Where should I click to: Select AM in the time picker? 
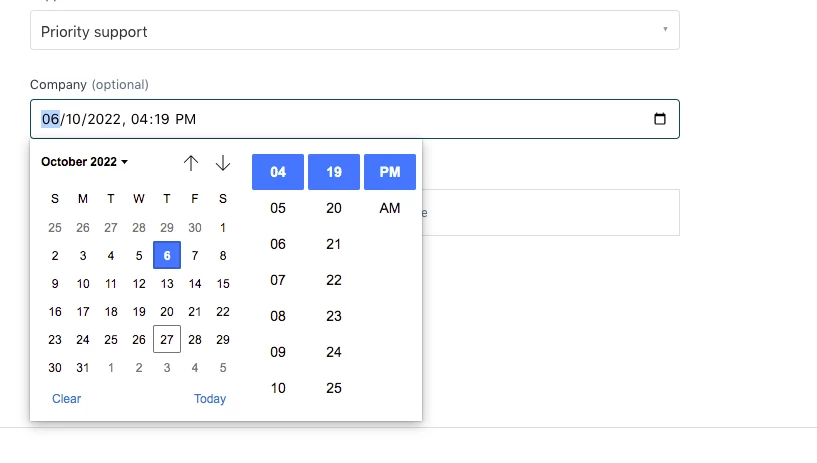click(390, 208)
